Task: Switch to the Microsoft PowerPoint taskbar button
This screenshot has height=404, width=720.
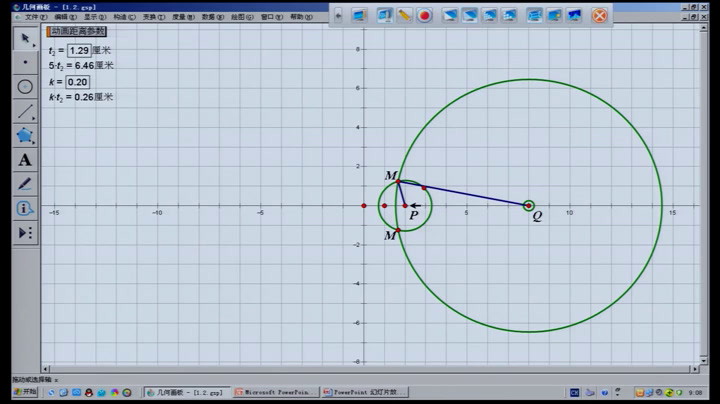Action: [x=276, y=393]
